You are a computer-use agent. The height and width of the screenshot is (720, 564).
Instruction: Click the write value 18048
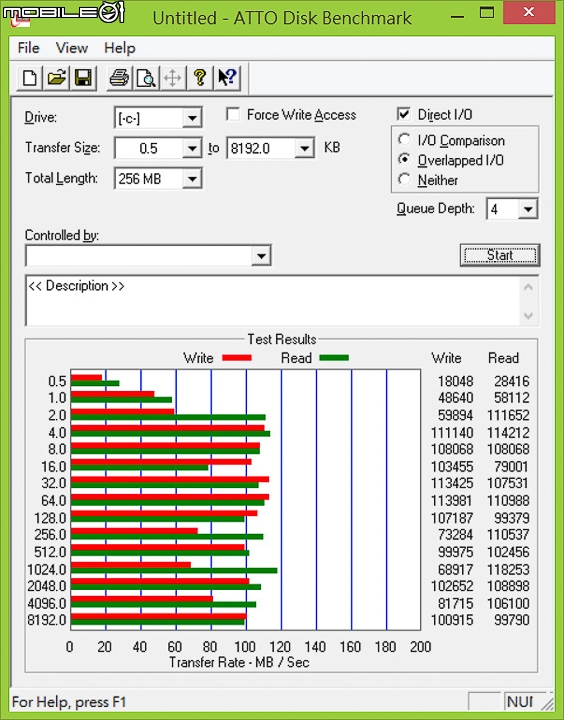pos(455,381)
